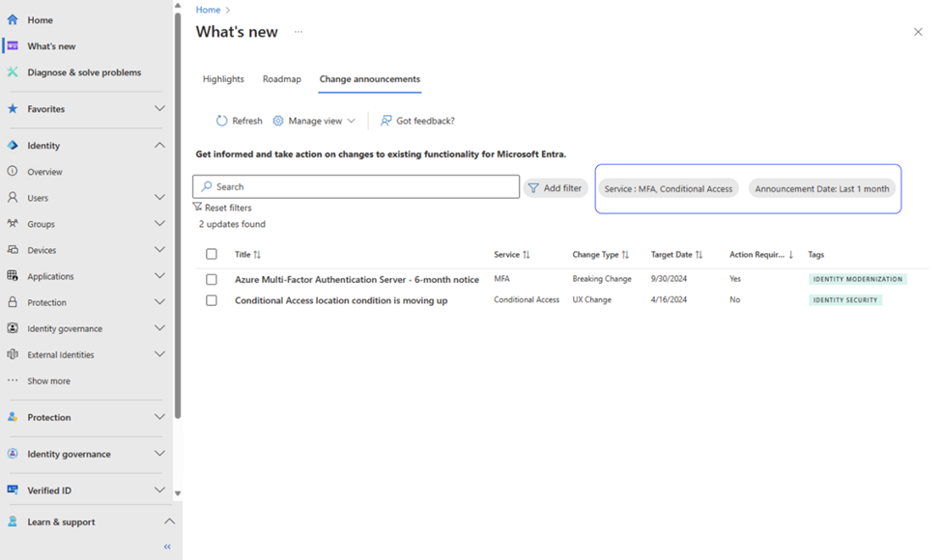
Task: Click the What's new sidebar icon
Action: pyautogui.click(x=13, y=45)
